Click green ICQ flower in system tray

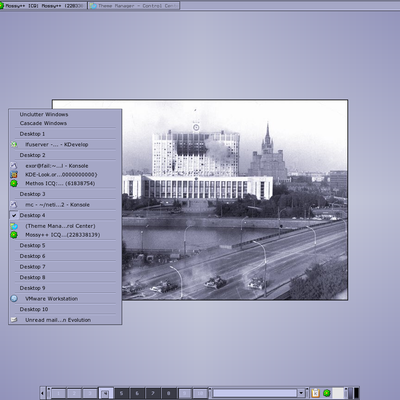327,393
